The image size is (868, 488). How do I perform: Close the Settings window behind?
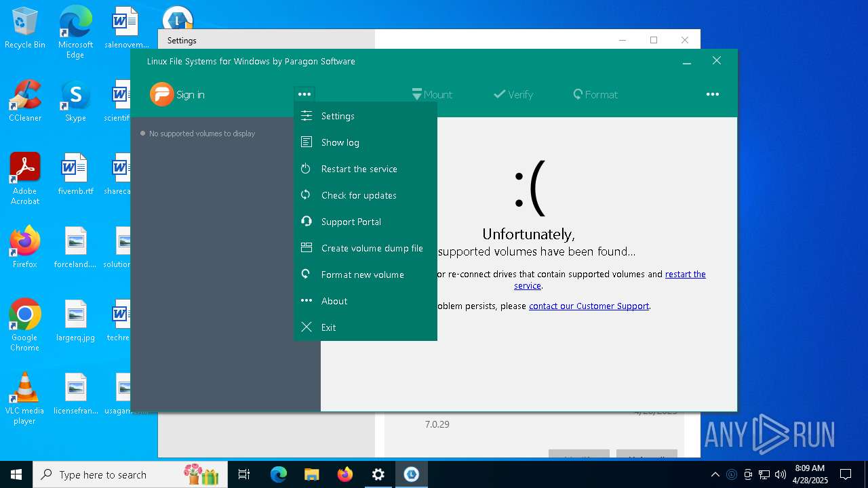tap(685, 40)
